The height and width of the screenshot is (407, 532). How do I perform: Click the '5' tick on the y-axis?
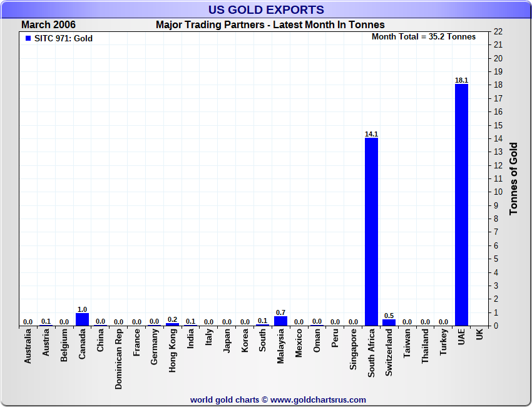click(496, 259)
